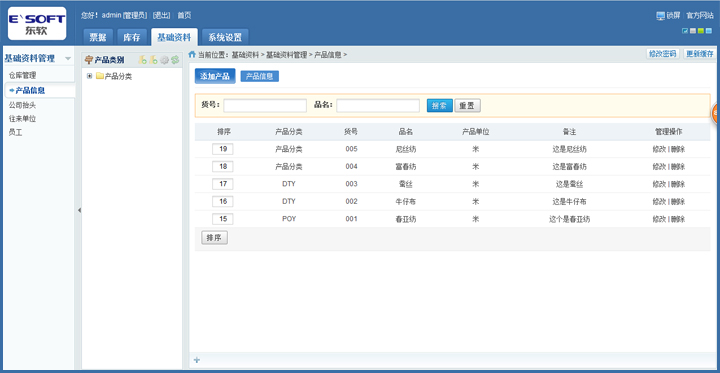Click 修改 for product 尼丝纺
Image resolution: width=720 pixels, height=373 pixels.
coord(659,149)
